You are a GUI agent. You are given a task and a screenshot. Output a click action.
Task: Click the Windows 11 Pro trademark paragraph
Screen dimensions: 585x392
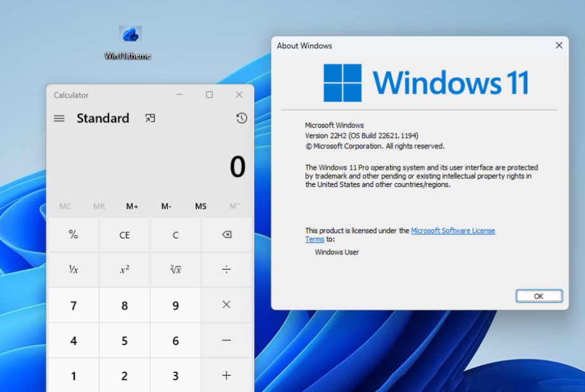pos(422,176)
